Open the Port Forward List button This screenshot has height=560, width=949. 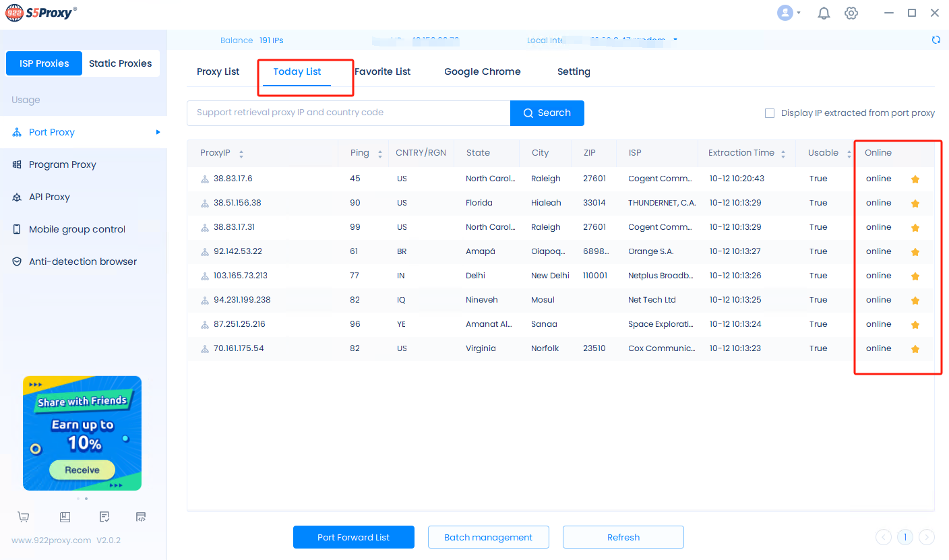pos(354,537)
